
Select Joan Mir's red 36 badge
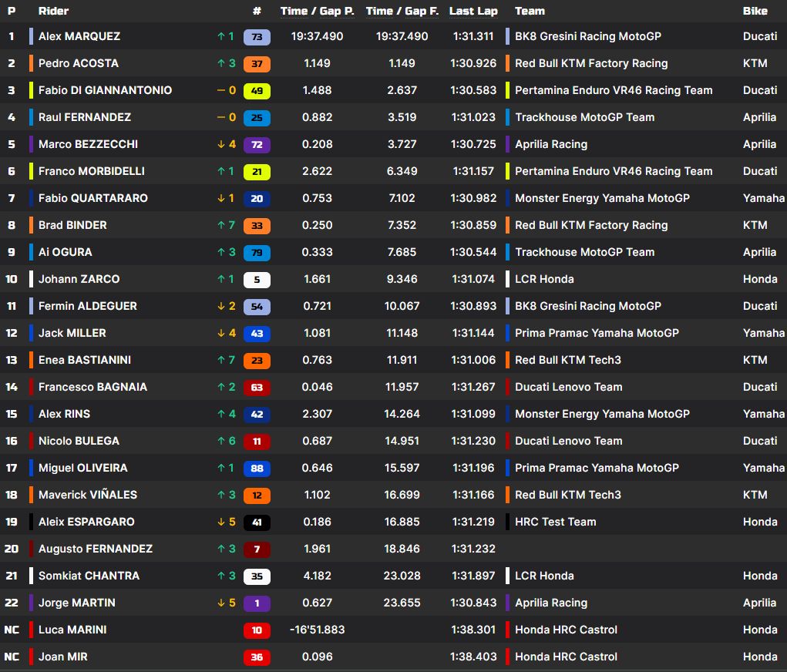[257, 657]
